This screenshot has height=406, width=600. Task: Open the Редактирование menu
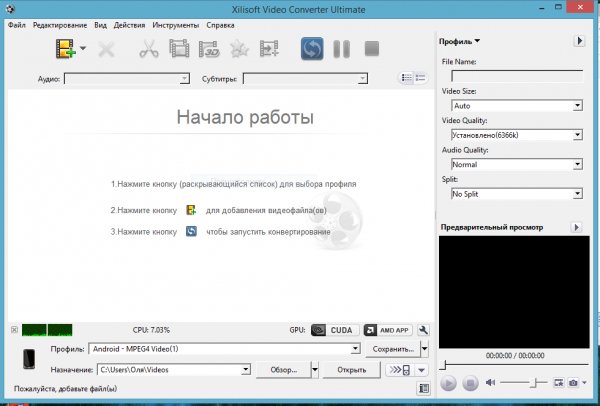point(60,25)
